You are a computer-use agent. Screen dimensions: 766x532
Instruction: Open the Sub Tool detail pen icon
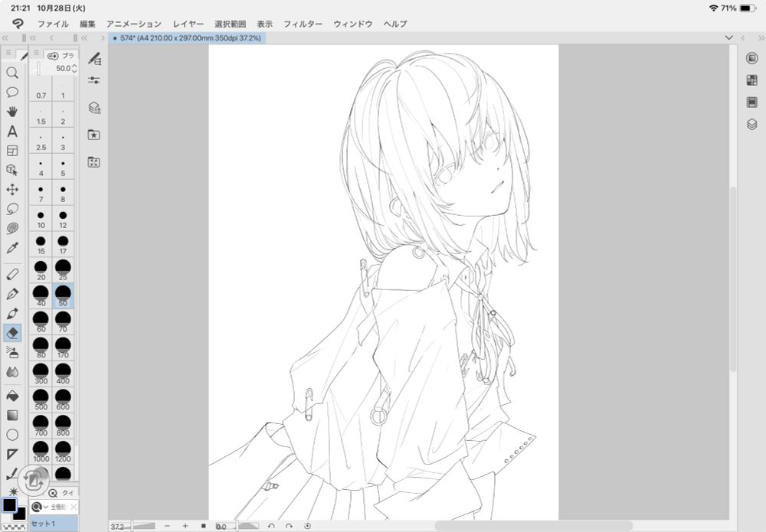[94, 59]
